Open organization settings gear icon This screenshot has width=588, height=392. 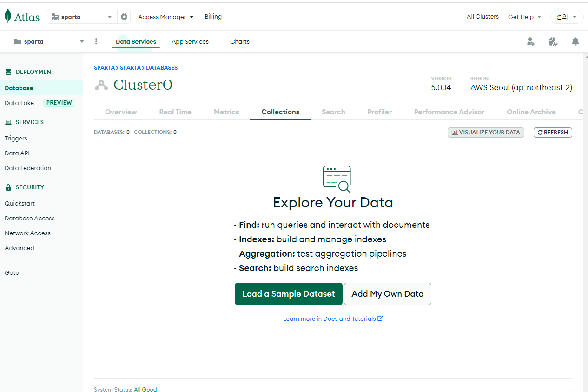[x=124, y=17]
